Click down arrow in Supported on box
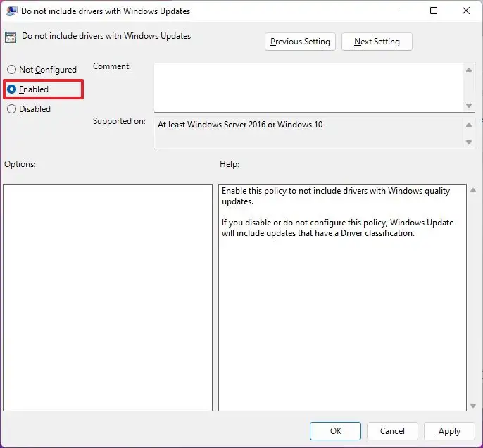The width and height of the screenshot is (483, 448). pyautogui.click(x=470, y=142)
